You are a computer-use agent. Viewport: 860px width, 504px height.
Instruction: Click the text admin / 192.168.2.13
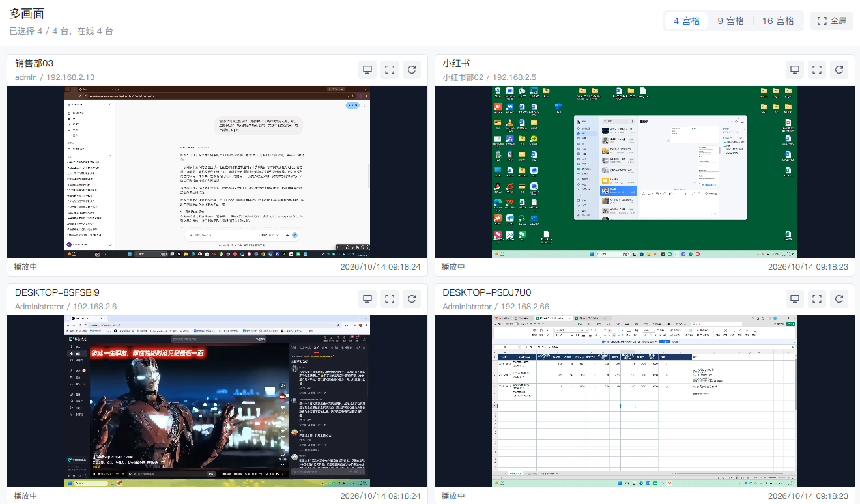(55, 77)
